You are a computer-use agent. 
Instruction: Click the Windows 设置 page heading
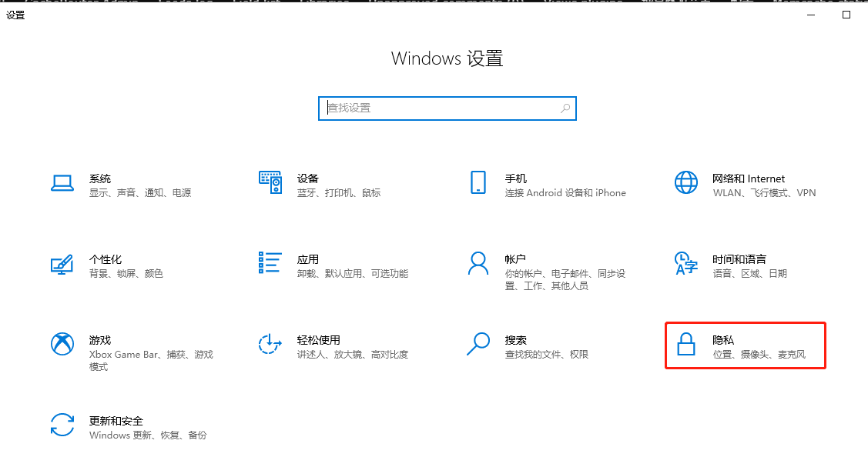pyautogui.click(x=447, y=58)
